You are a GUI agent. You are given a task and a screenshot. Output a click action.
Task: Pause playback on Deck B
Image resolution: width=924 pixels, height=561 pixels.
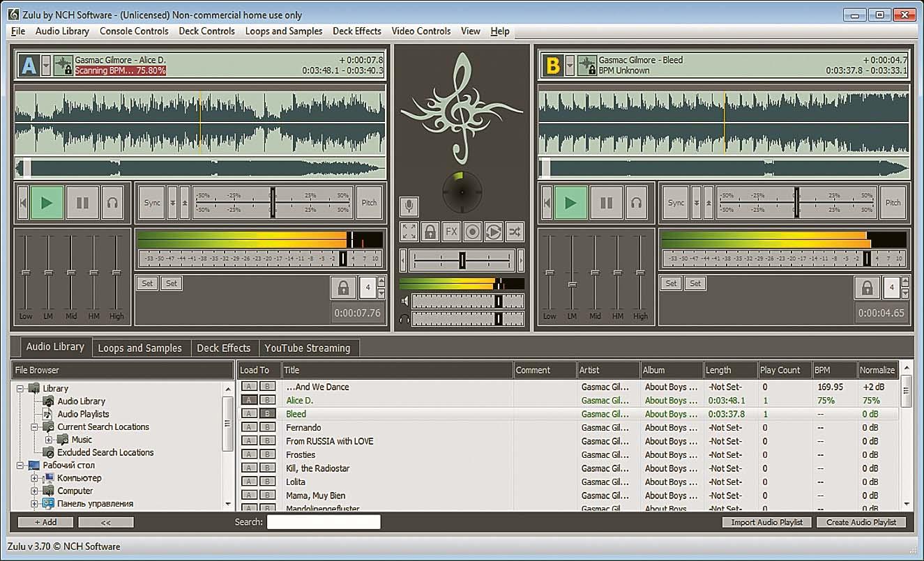[606, 203]
